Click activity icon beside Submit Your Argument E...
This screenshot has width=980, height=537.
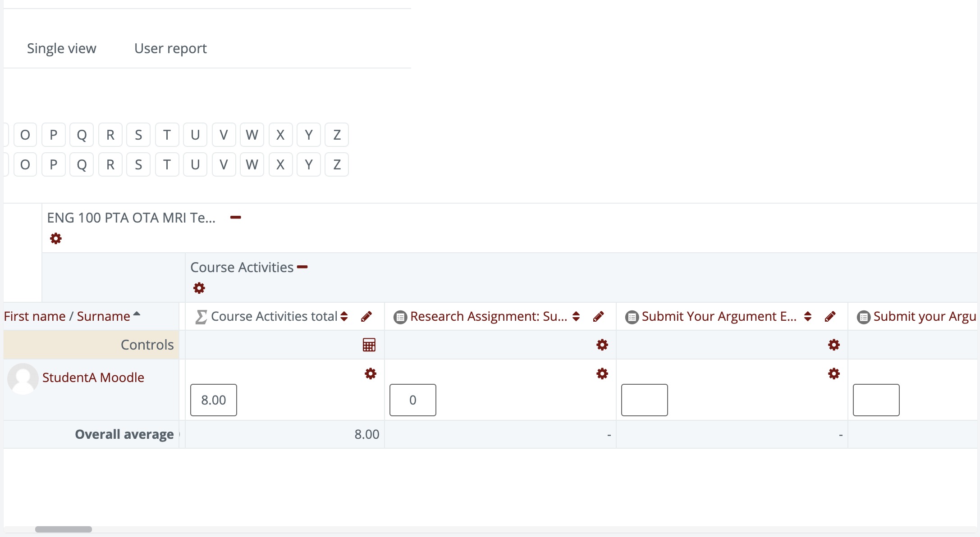[632, 316]
